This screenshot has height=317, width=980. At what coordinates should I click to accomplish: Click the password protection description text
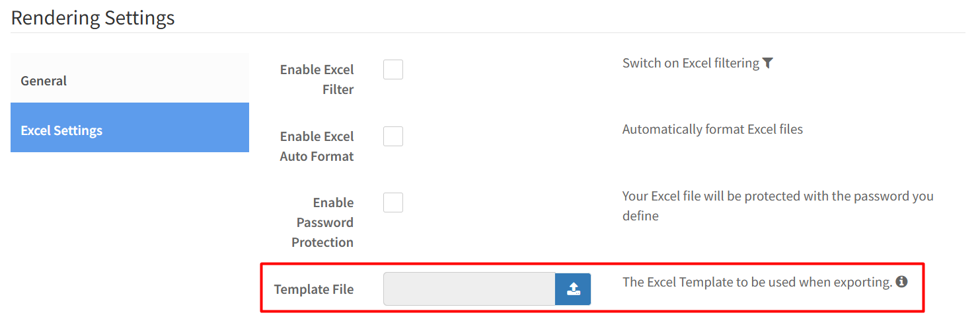pyautogui.click(x=778, y=206)
